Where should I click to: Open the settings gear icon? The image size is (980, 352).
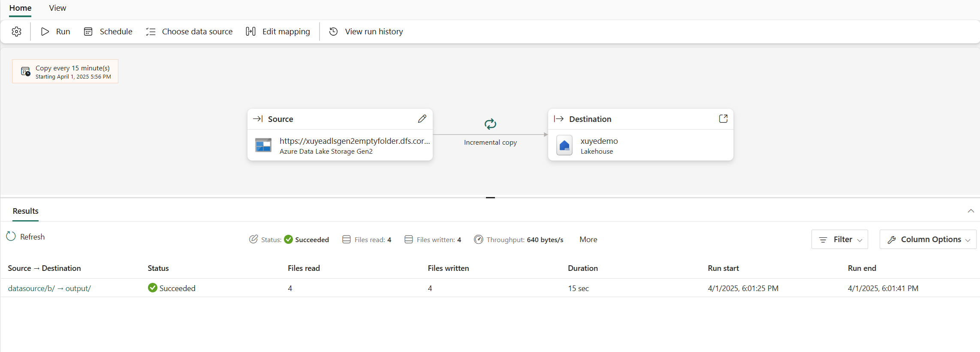[x=17, y=31]
